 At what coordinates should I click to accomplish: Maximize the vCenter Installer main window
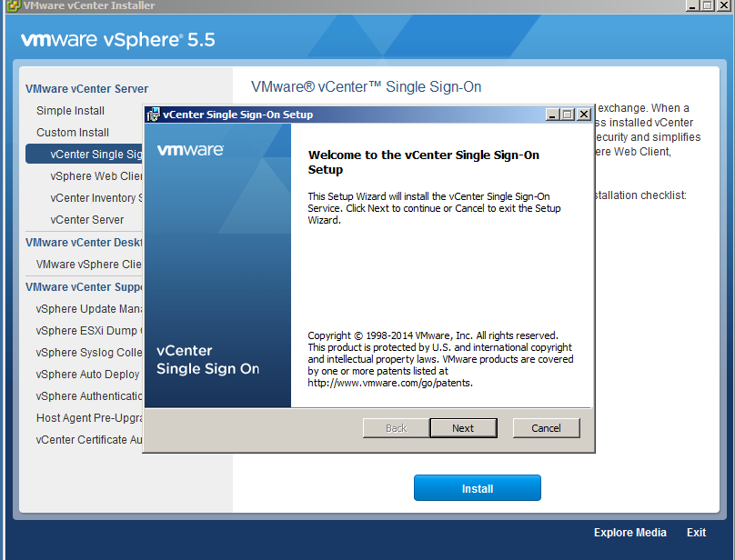(708, 5)
